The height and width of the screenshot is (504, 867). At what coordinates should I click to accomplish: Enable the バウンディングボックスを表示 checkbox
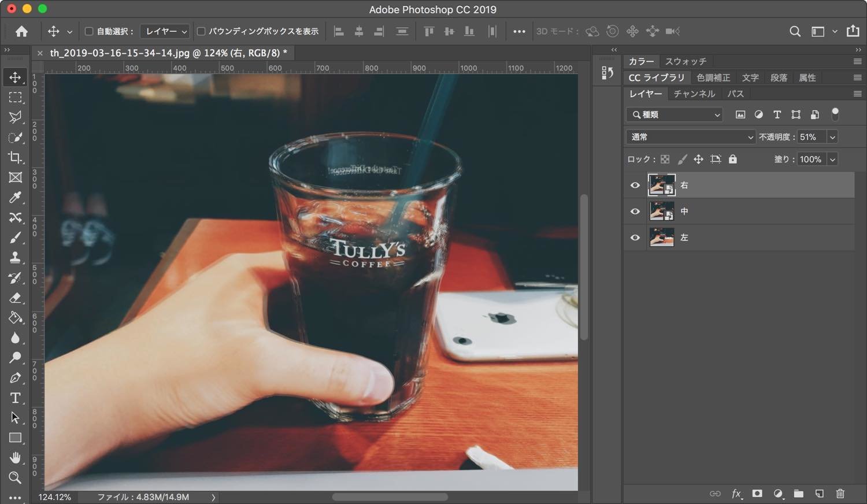tap(201, 31)
